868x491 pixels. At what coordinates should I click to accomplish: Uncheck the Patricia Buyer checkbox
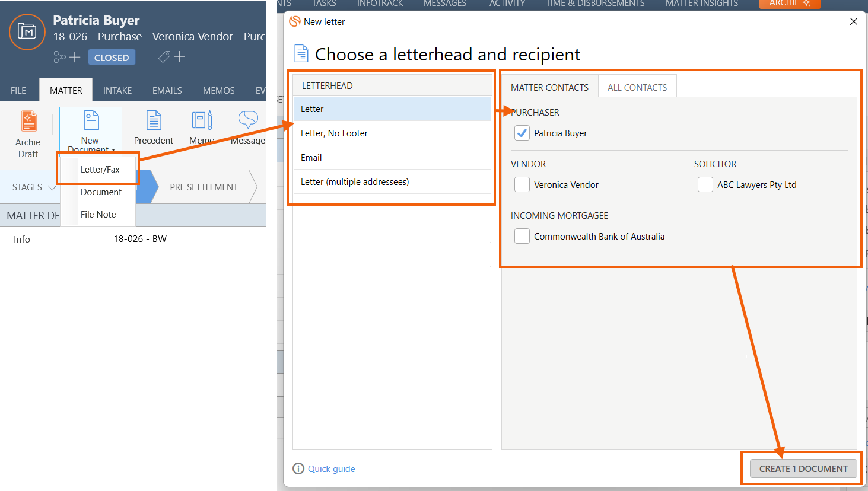[x=522, y=133]
